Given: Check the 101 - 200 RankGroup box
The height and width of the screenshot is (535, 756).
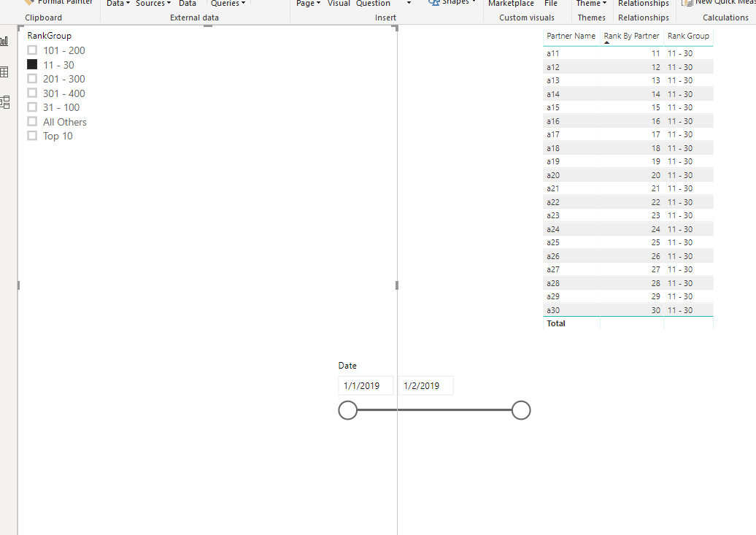Looking at the screenshot, I should [32, 50].
